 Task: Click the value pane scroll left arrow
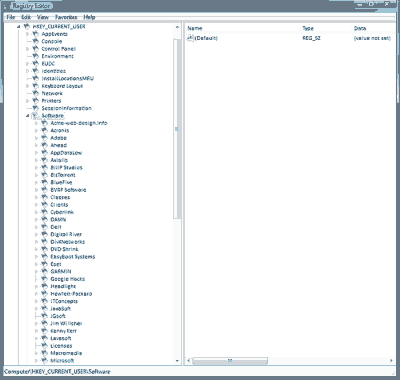click(x=189, y=361)
